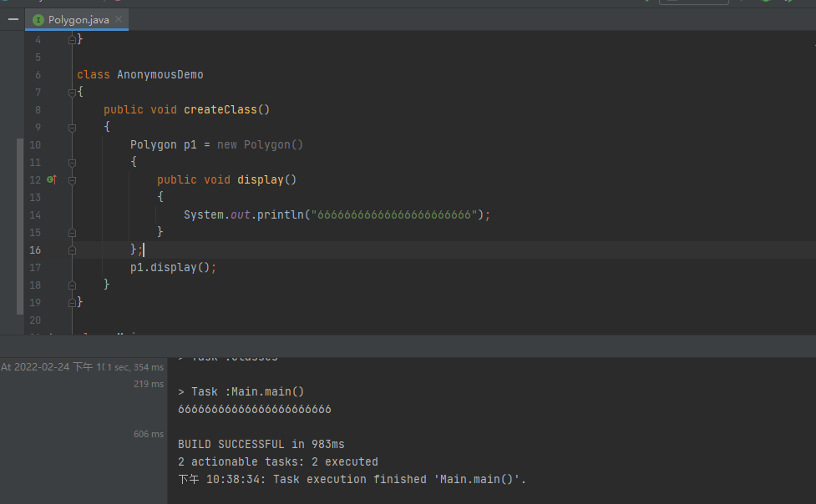Click the fold marker on line 4
The width and height of the screenshot is (816, 504).
point(73,40)
